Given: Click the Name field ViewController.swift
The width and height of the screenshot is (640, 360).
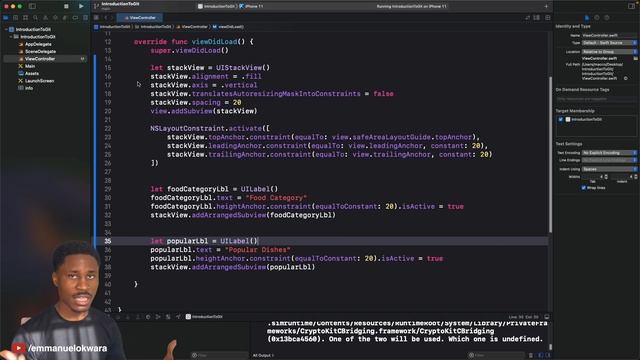Looking at the screenshot, I should pos(609,36).
